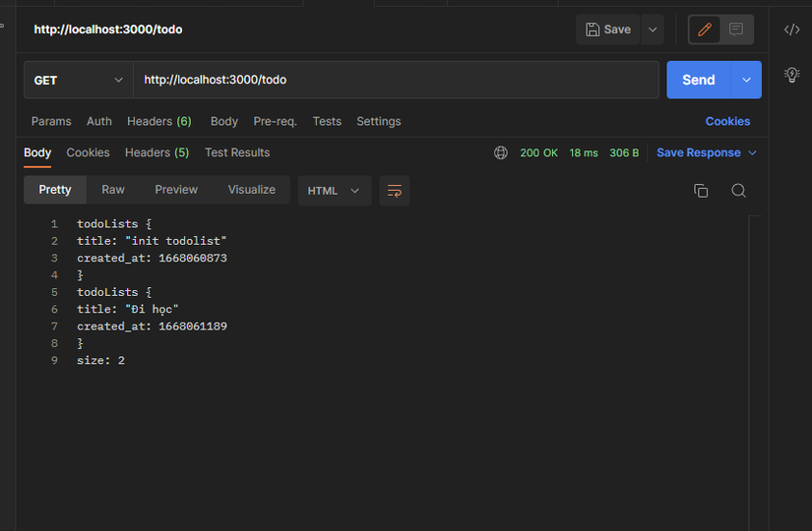The image size is (812, 531).
Task: Open the Cookies link
Action: 727,122
